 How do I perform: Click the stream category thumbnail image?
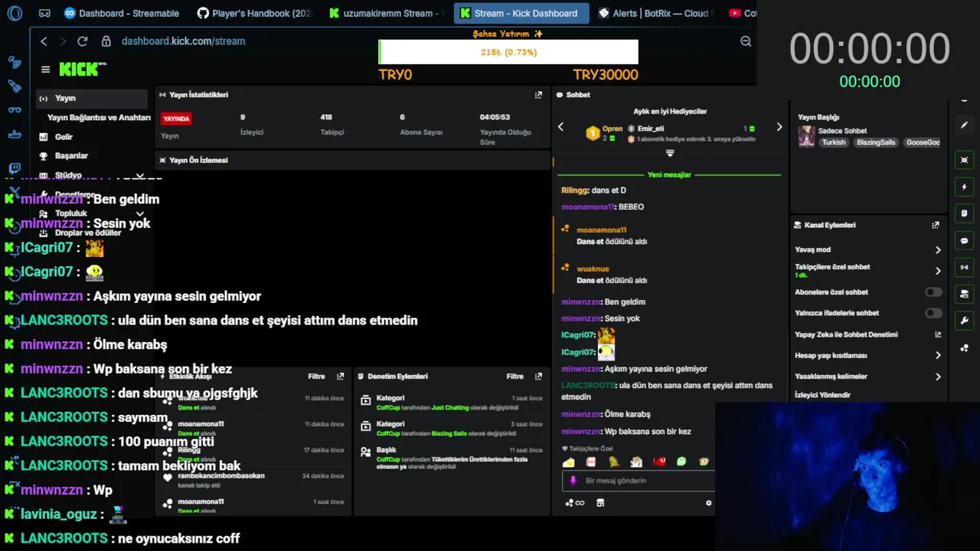[x=806, y=136]
